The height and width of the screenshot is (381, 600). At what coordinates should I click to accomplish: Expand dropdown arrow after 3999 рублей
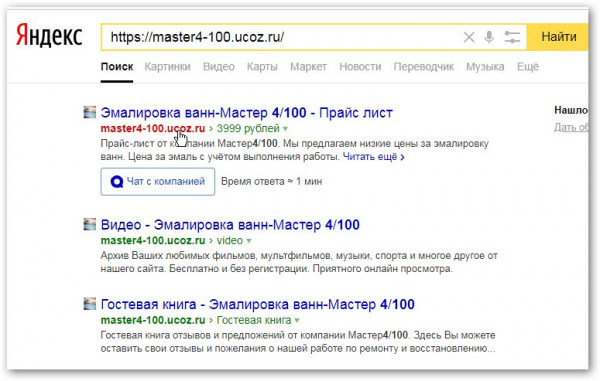(x=285, y=129)
